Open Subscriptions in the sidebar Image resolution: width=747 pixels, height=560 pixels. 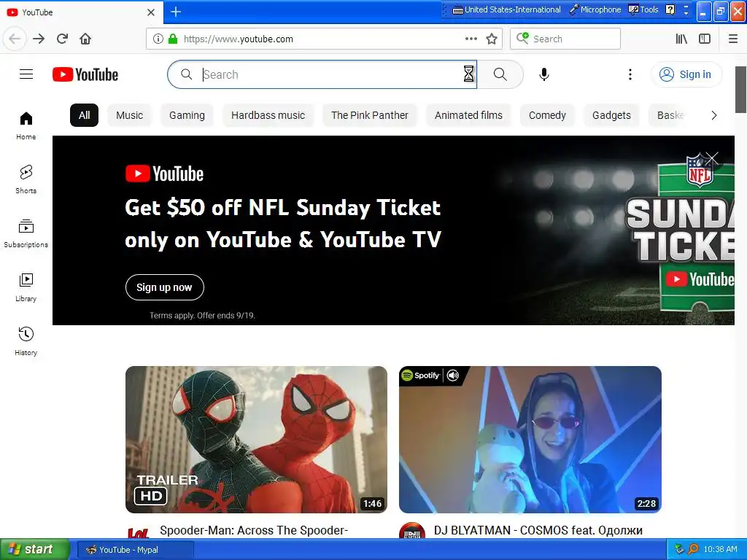click(26, 233)
